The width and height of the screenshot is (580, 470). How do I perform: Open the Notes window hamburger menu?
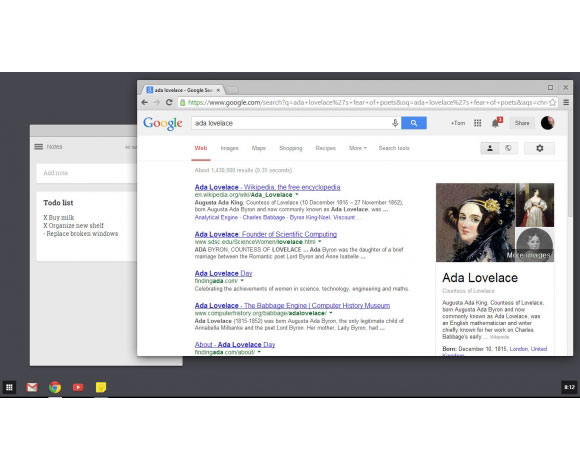[x=38, y=147]
